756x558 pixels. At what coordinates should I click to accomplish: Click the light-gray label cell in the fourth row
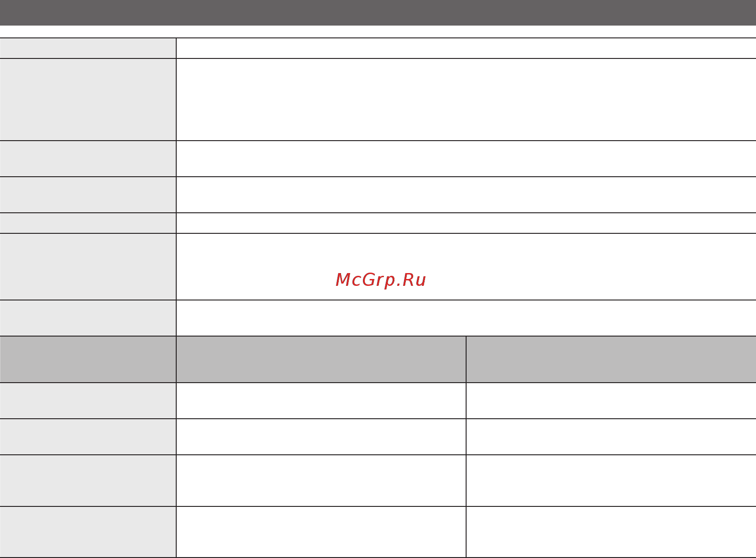(x=88, y=195)
